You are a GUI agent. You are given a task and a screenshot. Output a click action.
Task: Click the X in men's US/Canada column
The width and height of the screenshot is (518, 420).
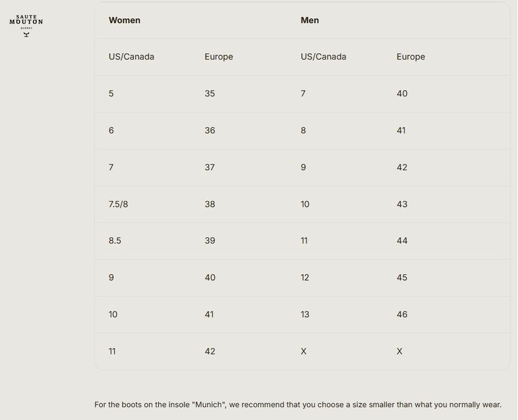(304, 351)
